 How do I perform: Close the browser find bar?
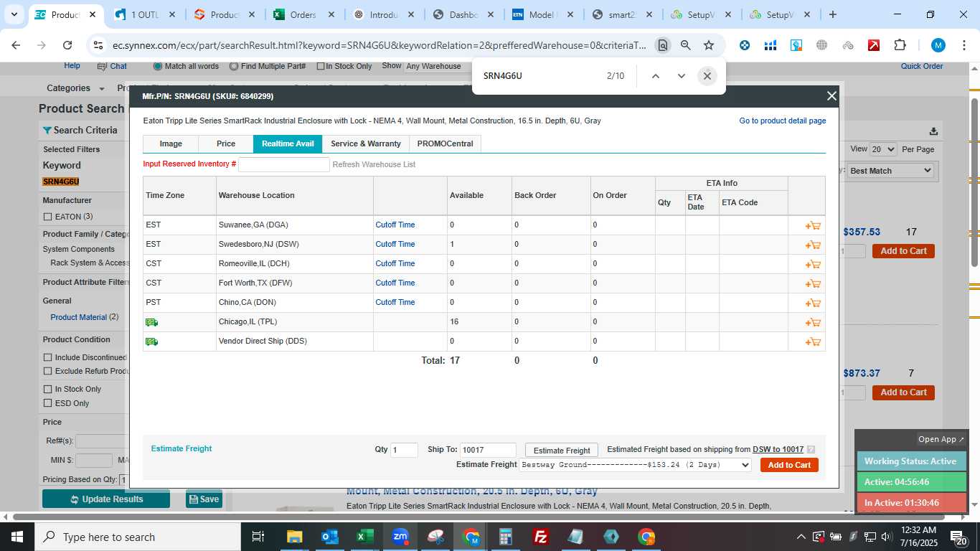707,75
